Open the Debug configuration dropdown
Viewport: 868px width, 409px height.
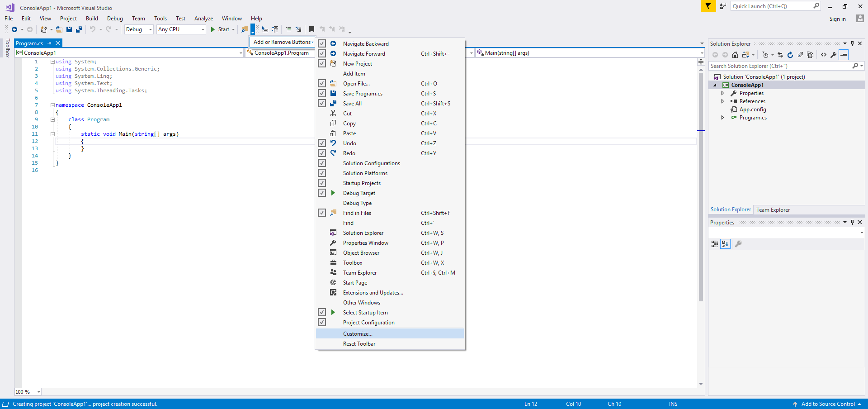tap(139, 29)
